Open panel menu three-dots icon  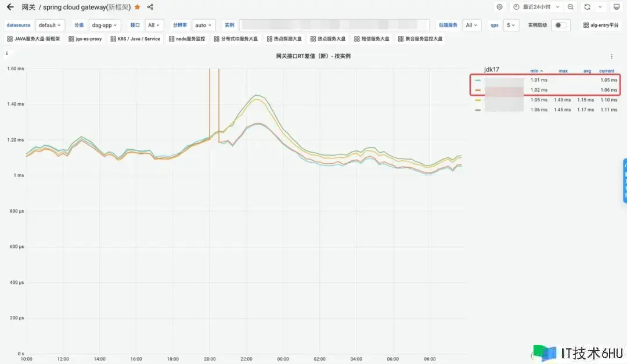[611, 56]
